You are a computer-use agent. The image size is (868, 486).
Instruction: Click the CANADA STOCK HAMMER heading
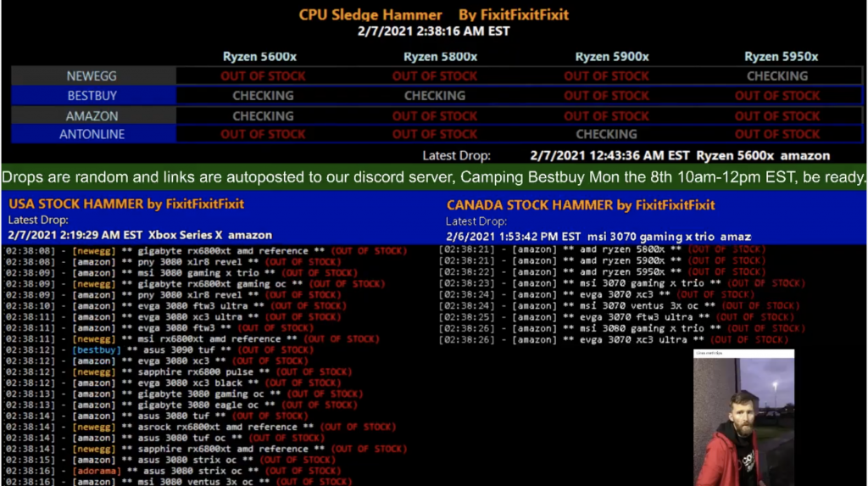[581, 205]
